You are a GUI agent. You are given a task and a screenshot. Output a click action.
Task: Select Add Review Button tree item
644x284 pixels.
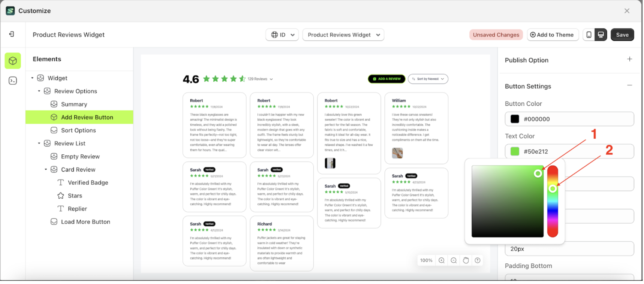[x=79, y=117]
